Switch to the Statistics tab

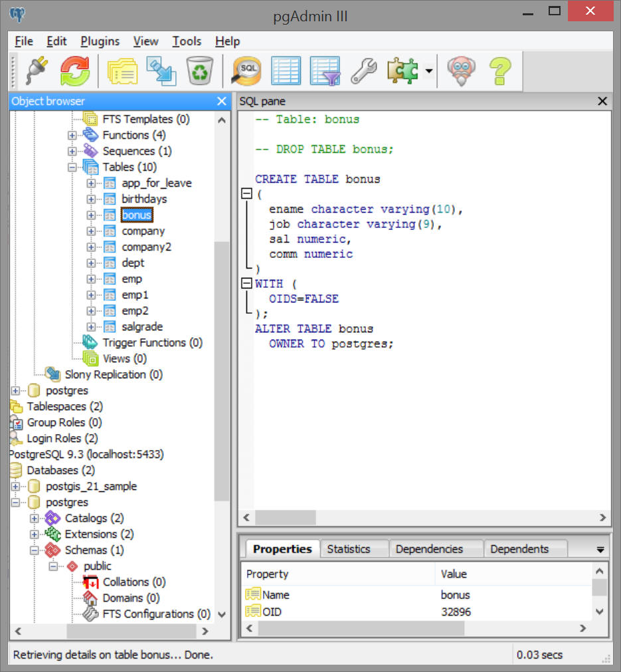click(348, 549)
